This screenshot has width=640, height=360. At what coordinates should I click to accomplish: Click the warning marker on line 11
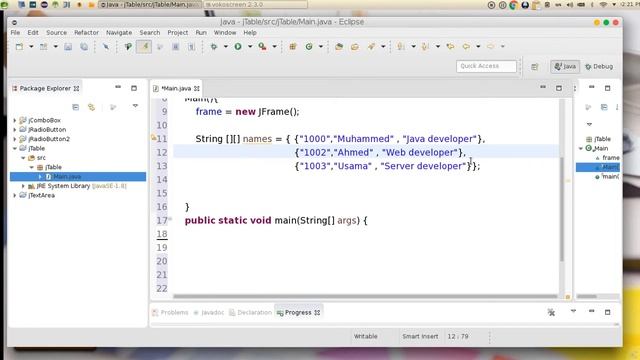153,138
